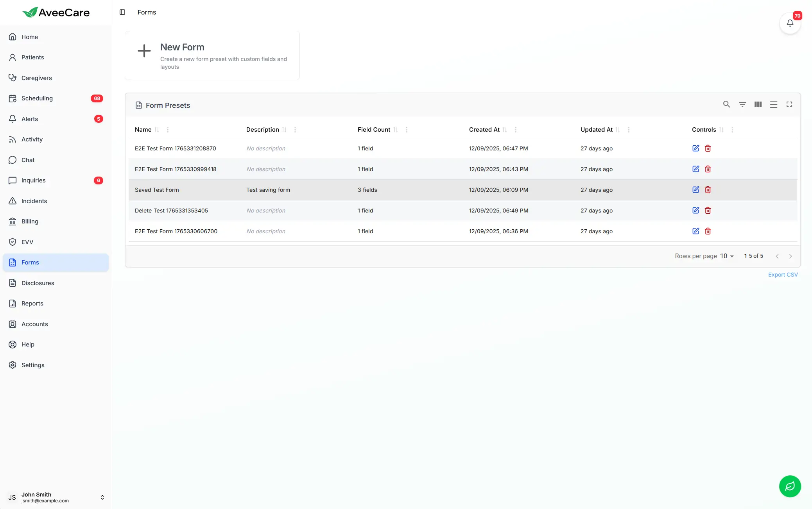The image size is (812, 509).
Task: Toggle sorting on the Created At column
Action: [505, 129]
